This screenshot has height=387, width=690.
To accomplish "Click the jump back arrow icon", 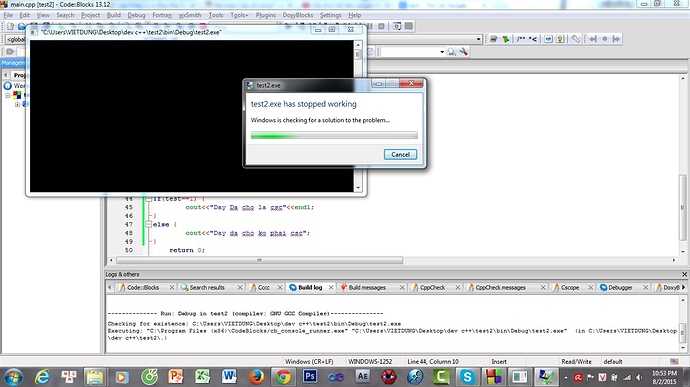I will tap(593, 39).
